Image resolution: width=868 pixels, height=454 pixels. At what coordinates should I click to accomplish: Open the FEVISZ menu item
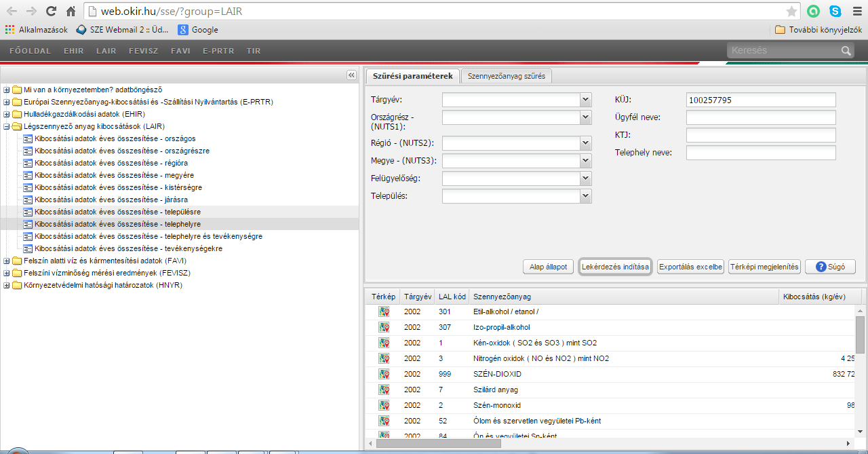click(144, 51)
